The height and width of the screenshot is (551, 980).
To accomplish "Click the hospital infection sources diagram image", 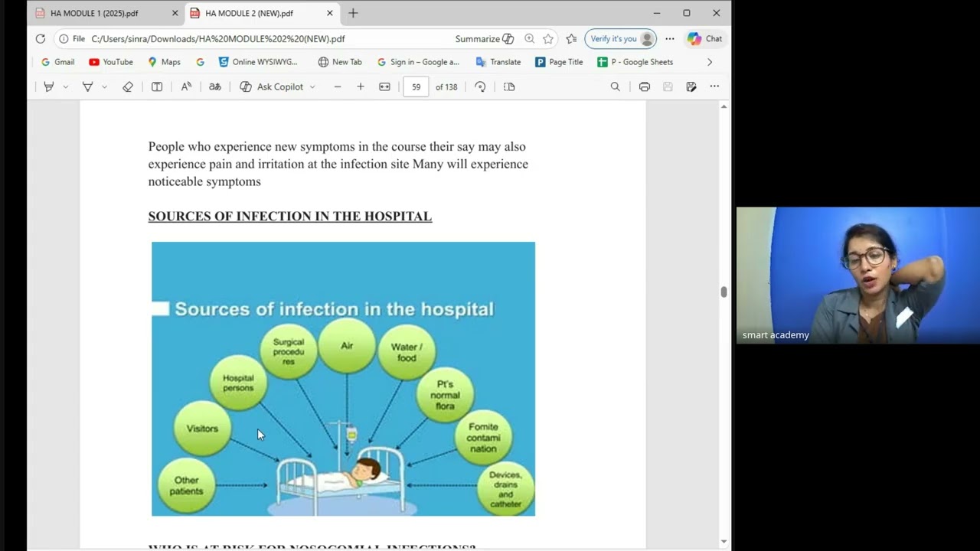I will click(343, 379).
